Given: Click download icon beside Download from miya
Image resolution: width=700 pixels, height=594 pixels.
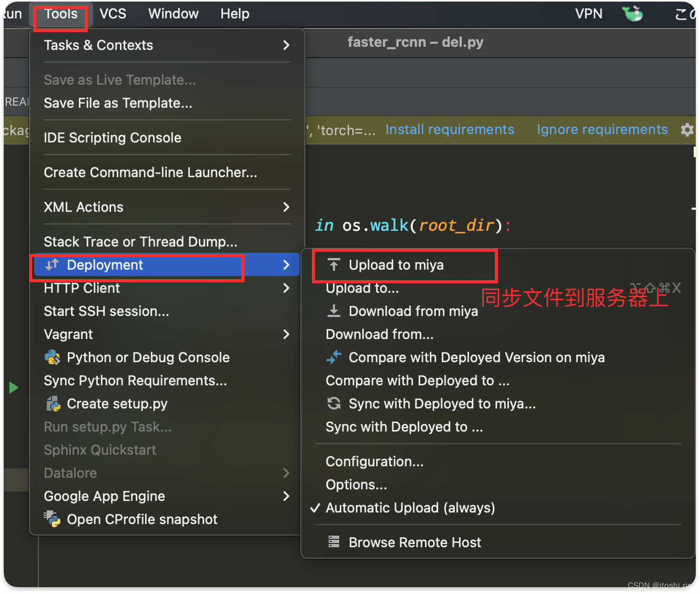Looking at the screenshot, I should [334, 311].
